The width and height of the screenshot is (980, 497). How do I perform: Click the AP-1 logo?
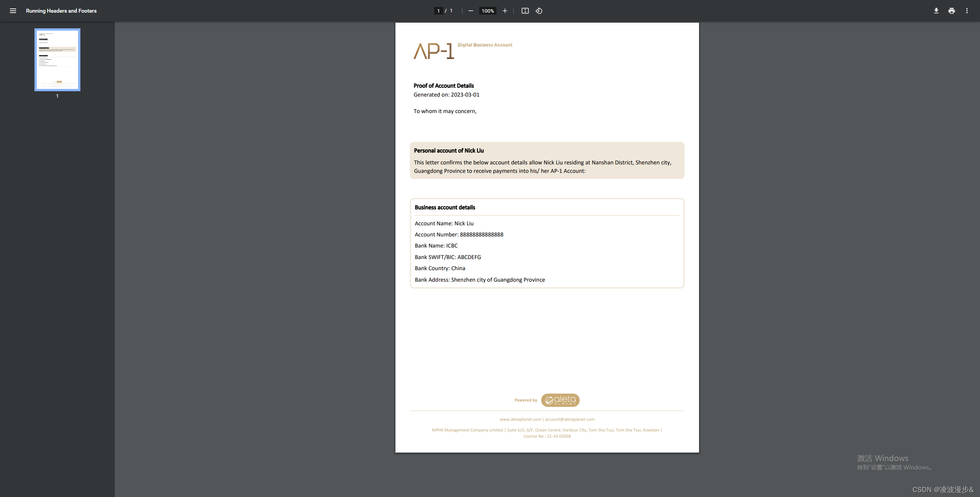tap(434, 51)
